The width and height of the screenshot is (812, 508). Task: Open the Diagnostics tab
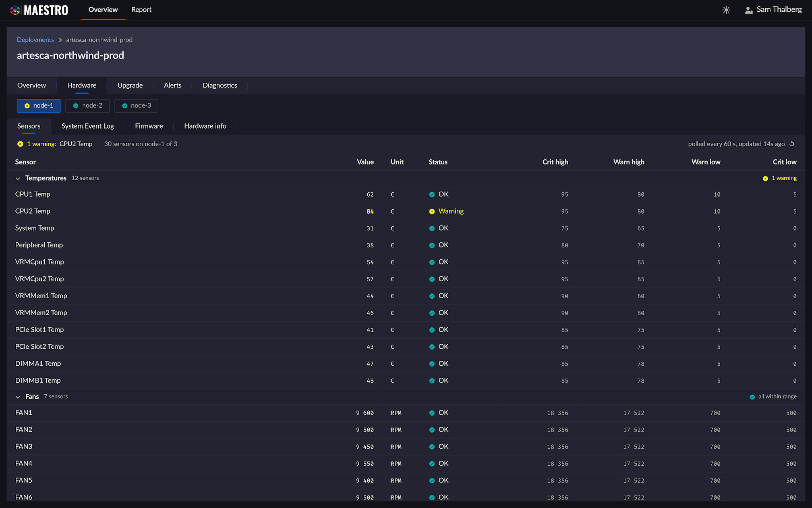click(220, 85)
